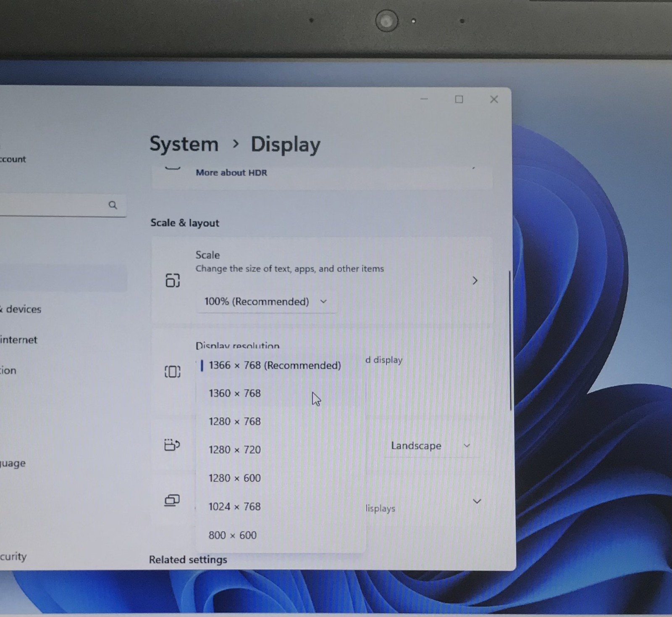Open the sidebar item ending in 'curity'
This screenshot has height=617, width=672.
point(13,557)
